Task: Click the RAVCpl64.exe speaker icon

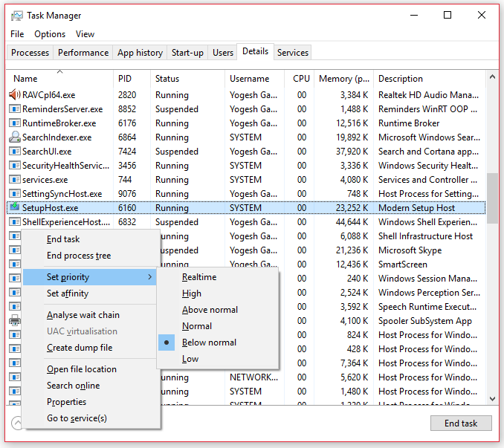Action: tap(14, 95)
